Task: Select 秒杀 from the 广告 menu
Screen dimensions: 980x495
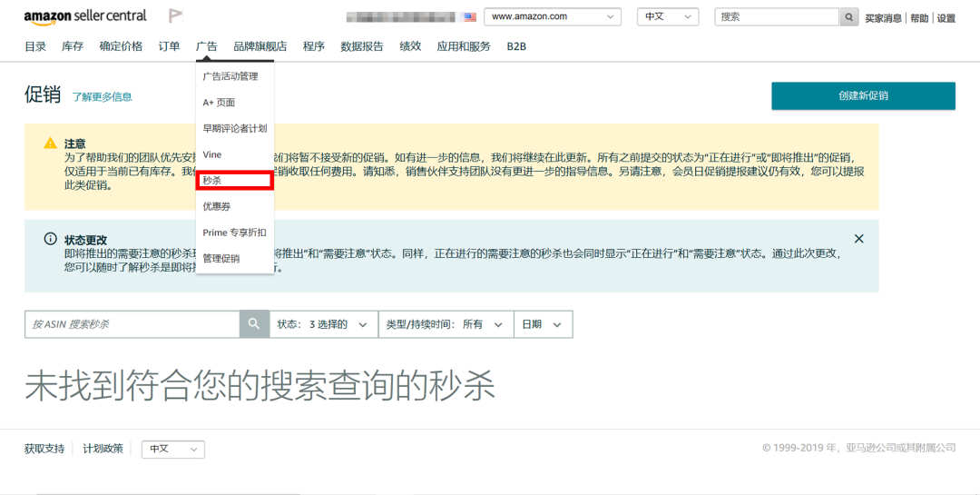Action: [234, 180]
